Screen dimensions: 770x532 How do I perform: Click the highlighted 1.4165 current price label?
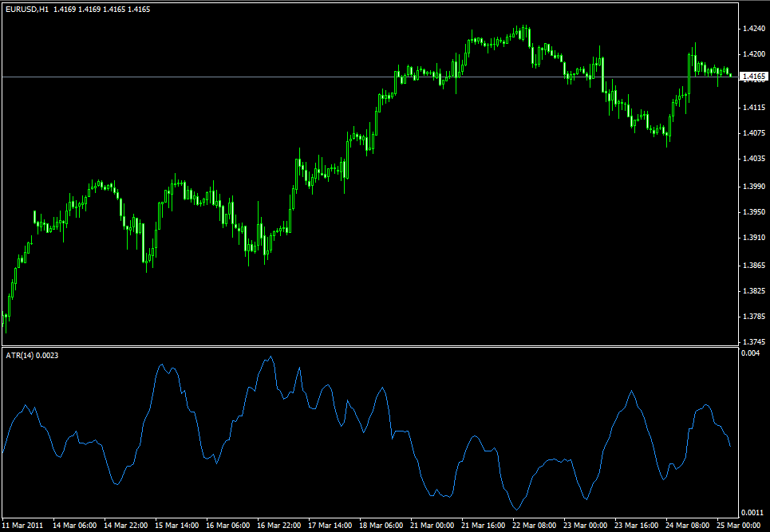click(x=754, y=77)
